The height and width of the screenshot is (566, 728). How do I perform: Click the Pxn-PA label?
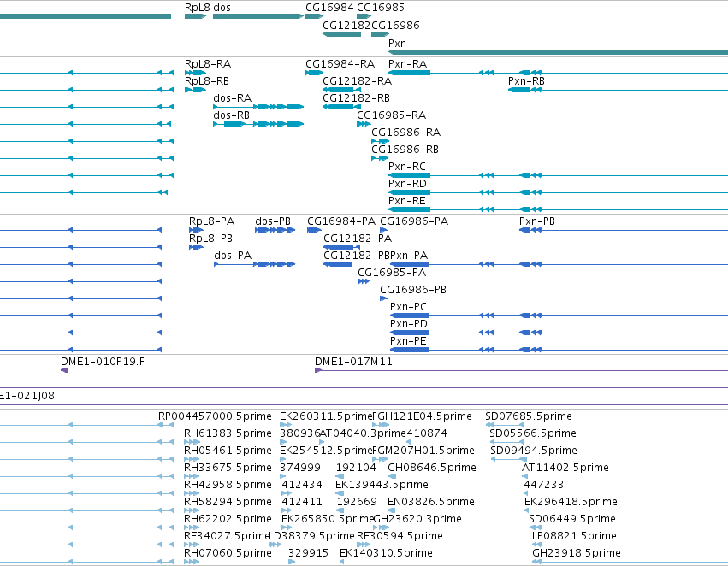click(x=409, y=256)
